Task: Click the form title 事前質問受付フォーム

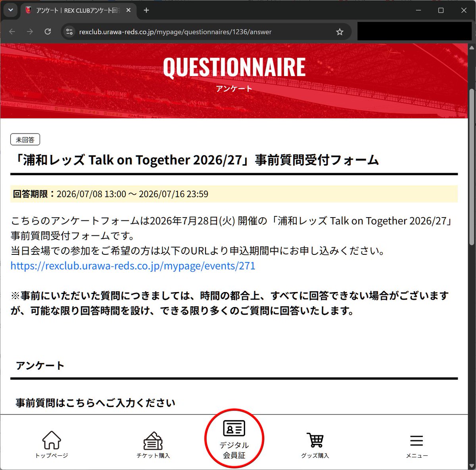Action: point(195,160)
